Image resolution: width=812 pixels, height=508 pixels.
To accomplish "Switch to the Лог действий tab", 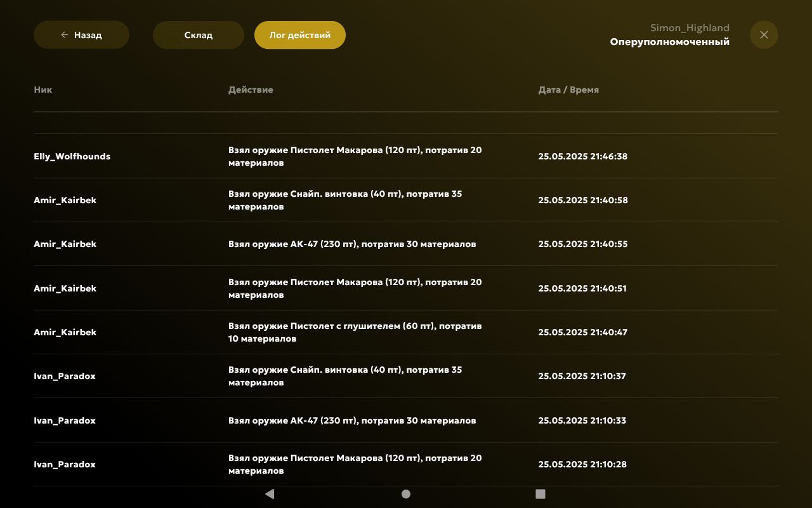I will (x=300, y=35).
